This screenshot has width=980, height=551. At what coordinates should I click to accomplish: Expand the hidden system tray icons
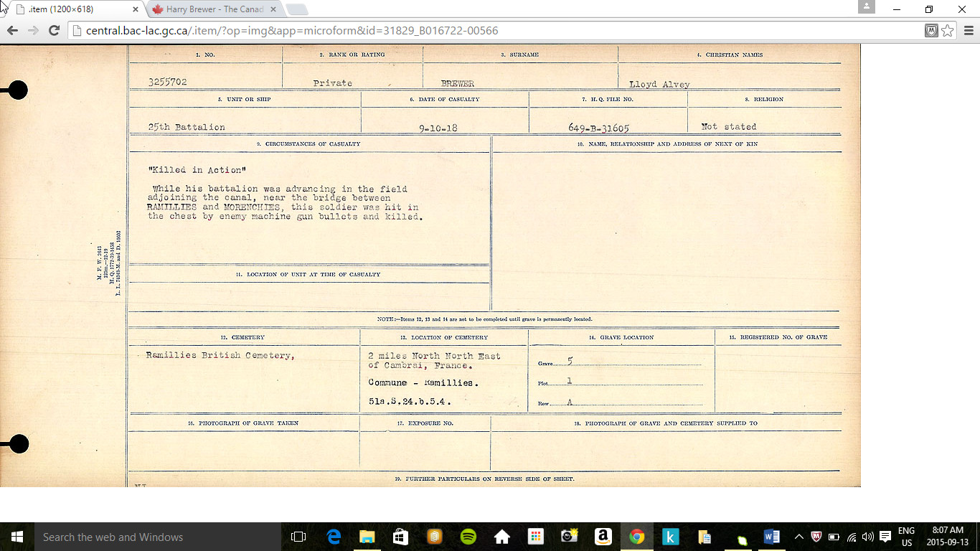tap(798, 537)
